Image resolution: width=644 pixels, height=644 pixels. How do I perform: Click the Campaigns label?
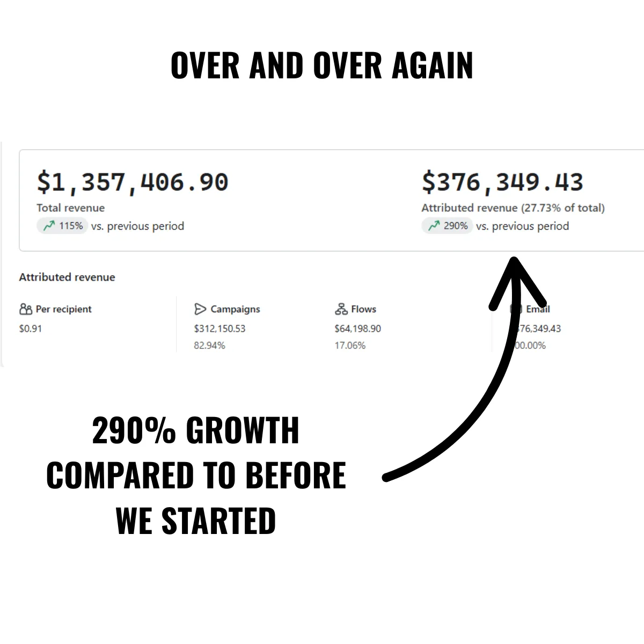[x=235, y=309]
